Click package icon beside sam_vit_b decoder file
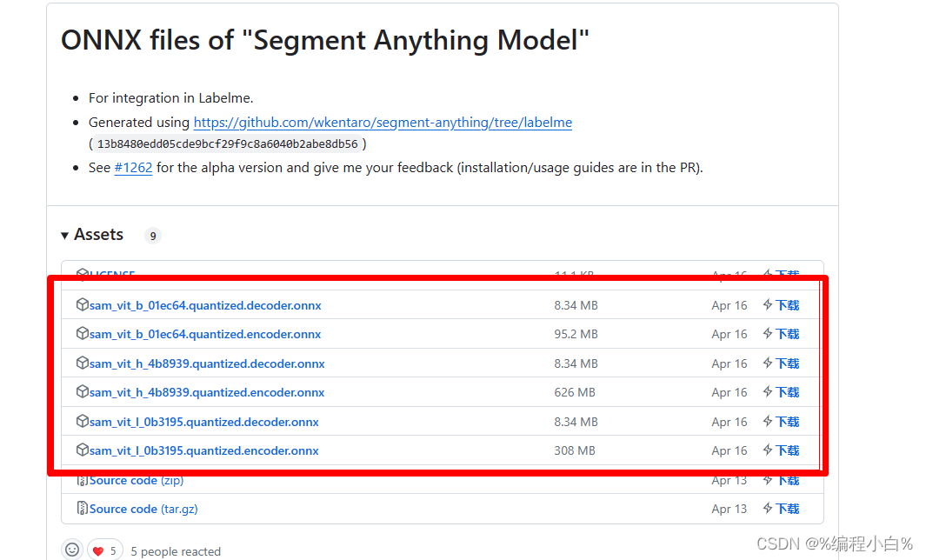 (82, 305)
